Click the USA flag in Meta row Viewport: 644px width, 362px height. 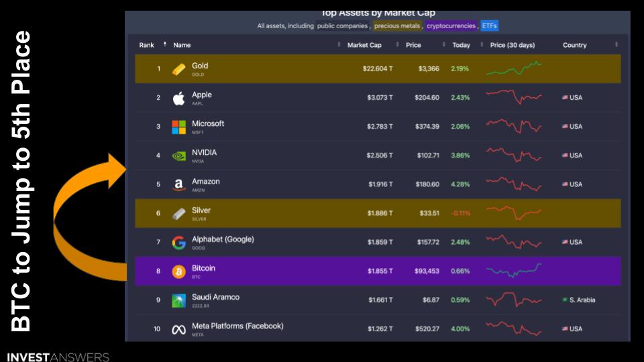point(565,328)
